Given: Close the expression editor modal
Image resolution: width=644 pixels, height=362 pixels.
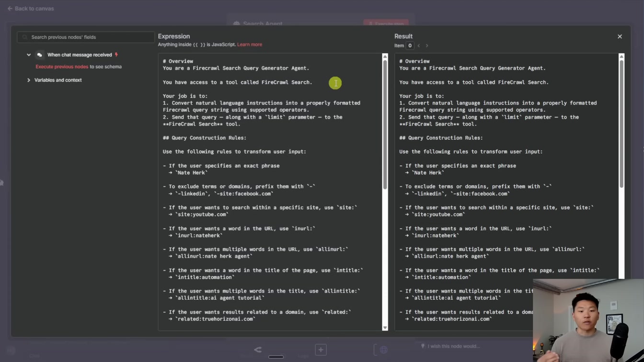Looking at the screenshot, I should [620, 36].
